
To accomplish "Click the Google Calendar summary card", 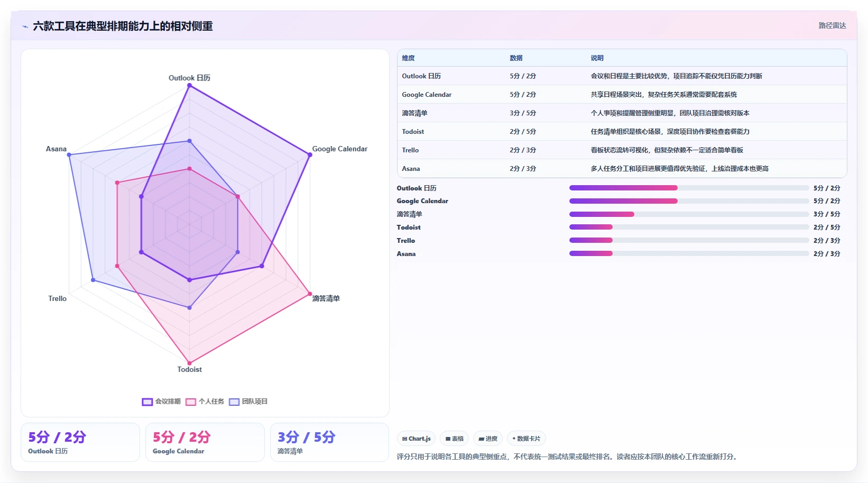I will click(x=205, y=442).
